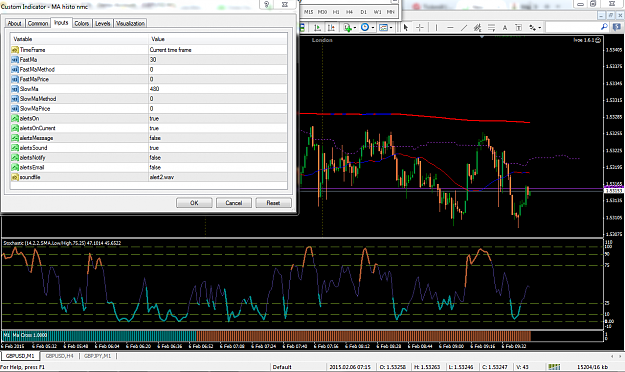Switch to GBPUSD,M1 chart tab
The height and width of the screenshot is (372, 625).
[20, 356]
